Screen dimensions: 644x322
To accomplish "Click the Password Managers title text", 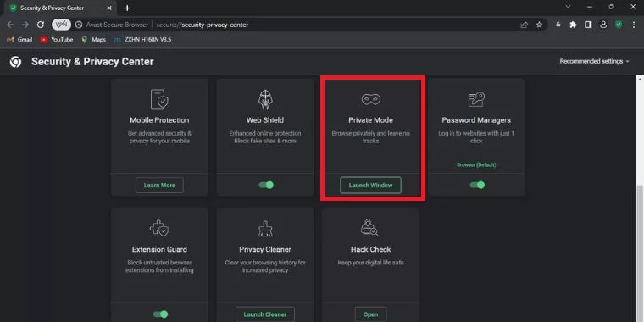I will tap(476, 120).
